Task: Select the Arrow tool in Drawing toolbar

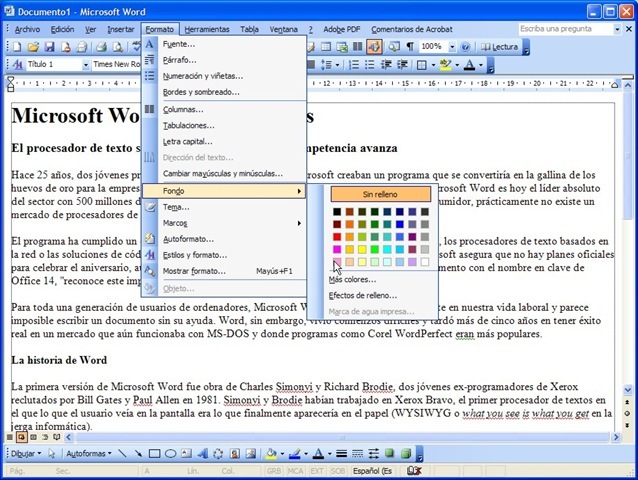Action: point(138,453)
